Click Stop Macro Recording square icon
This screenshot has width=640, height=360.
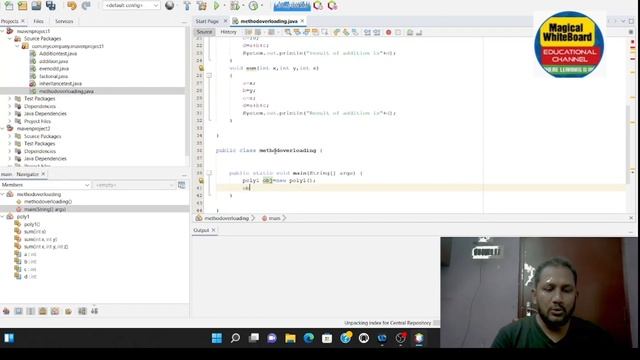(398, 32)
